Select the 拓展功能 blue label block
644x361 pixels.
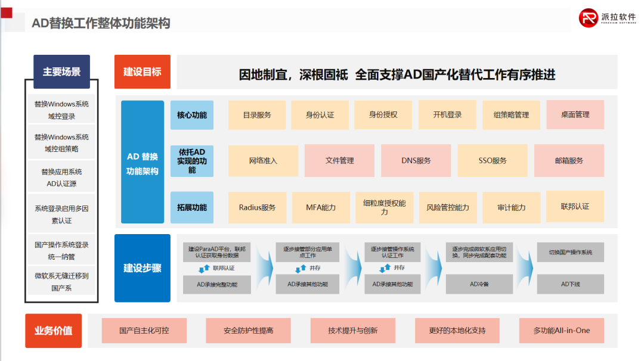coord(192,207)
